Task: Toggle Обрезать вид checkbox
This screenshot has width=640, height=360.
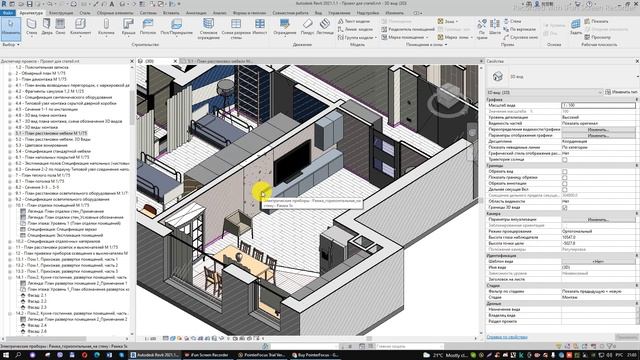Action: (x=564, y=171)
